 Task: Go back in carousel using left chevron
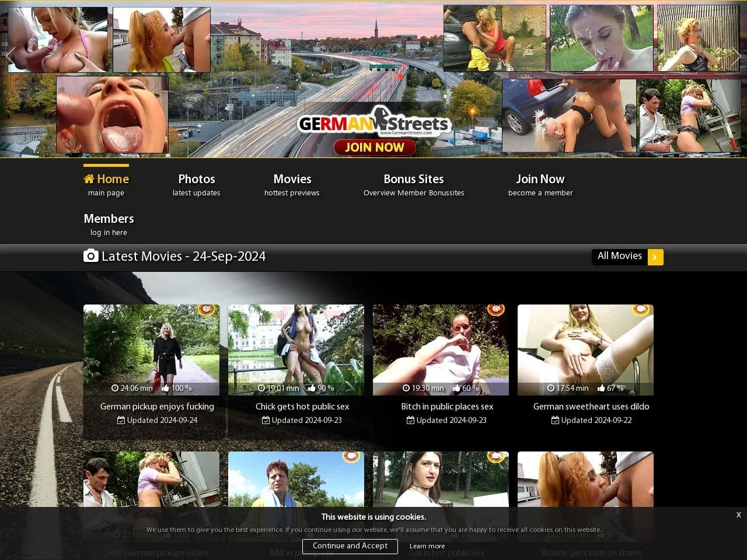point(9,55)
